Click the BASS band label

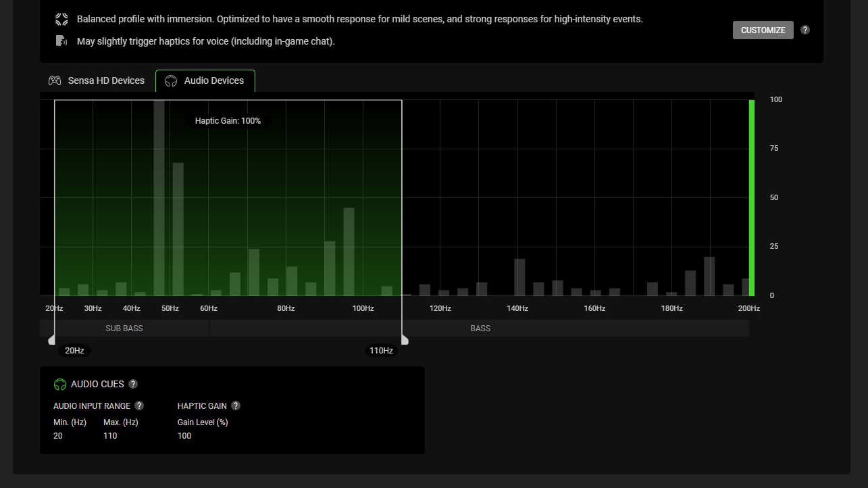[x=480, y=328]
